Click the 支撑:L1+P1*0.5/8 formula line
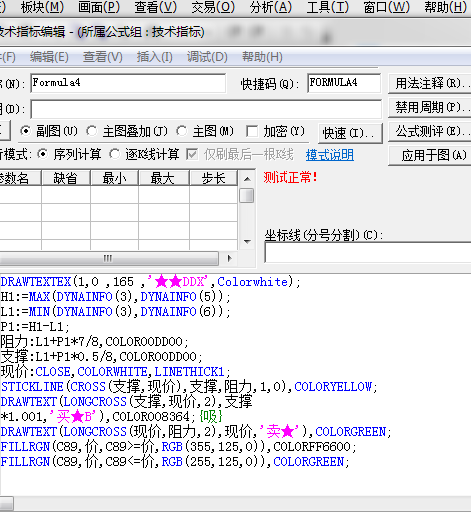Viewport: 471px width, 513px height. [x=101, y=356]
